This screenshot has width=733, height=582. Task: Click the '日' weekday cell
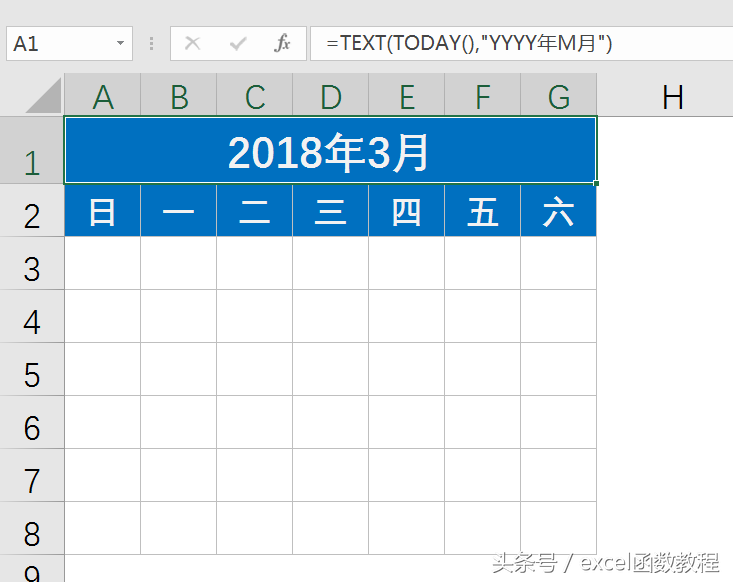102,210
